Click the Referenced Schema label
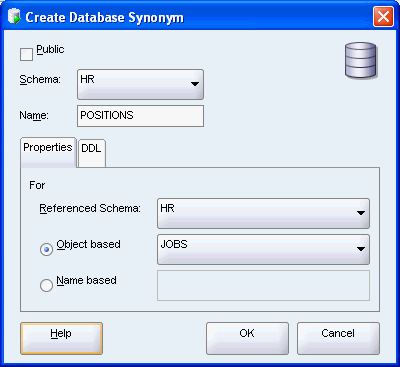 click(90, 209)
